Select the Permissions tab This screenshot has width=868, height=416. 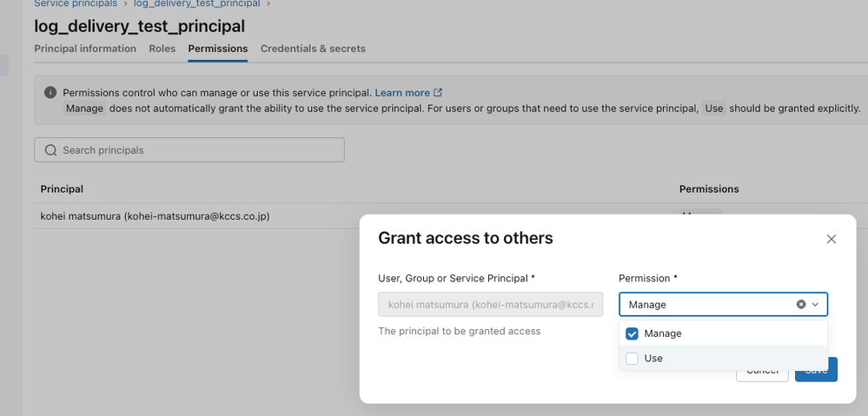click(217, 49)
